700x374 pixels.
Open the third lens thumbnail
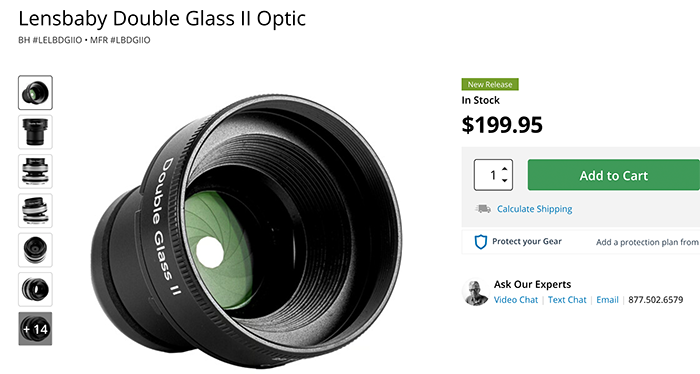point(35,171)
